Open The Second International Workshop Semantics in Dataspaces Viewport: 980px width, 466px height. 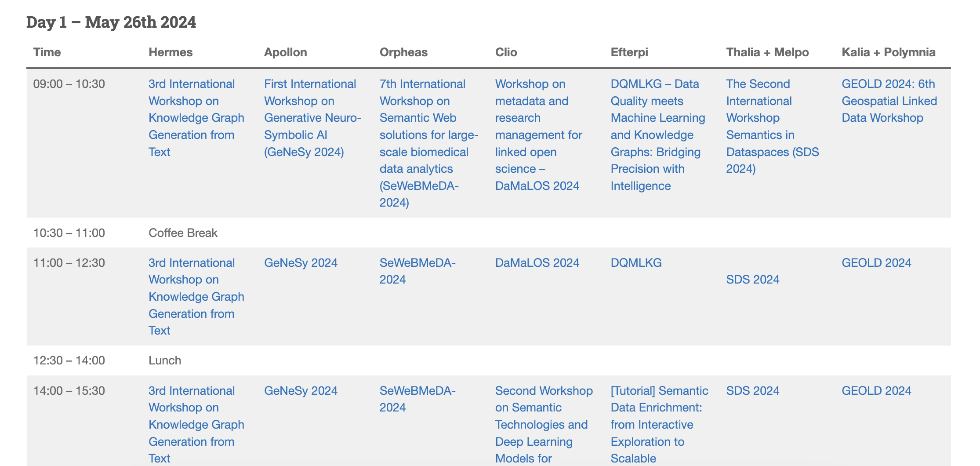[x=773, y=126]
